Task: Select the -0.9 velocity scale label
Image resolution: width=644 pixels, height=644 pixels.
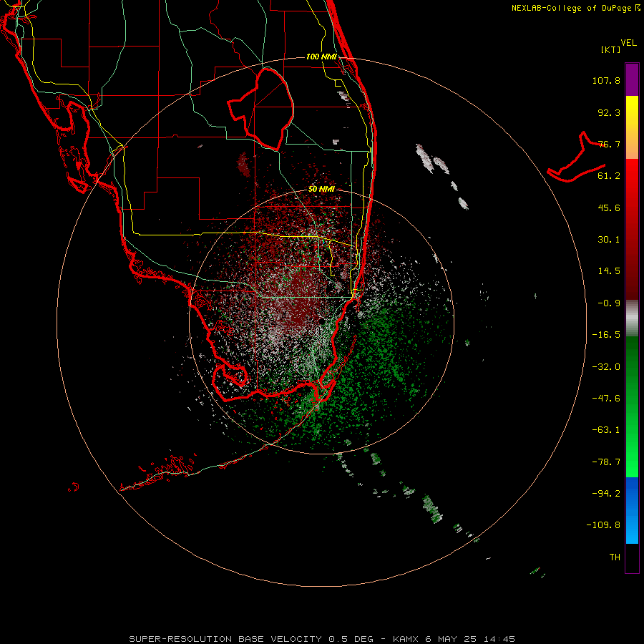Action: point(609,303)
